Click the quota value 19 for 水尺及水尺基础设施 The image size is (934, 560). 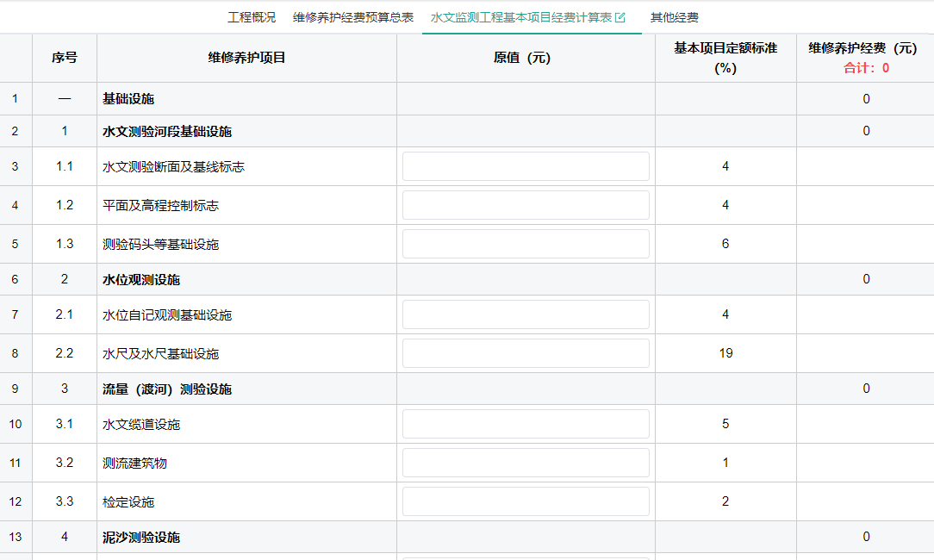pyautogui.click(x=725, y=353)
